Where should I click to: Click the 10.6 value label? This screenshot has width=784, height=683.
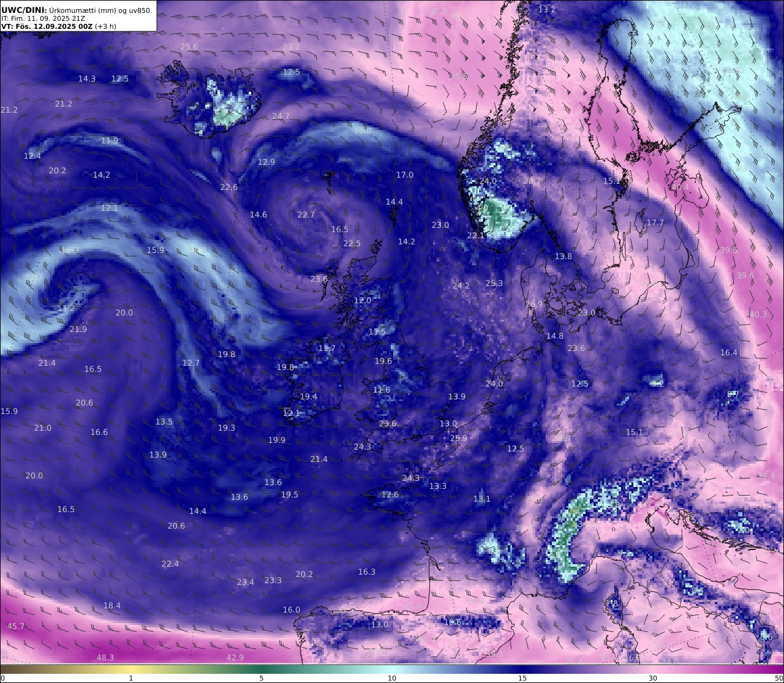(453, 622)
